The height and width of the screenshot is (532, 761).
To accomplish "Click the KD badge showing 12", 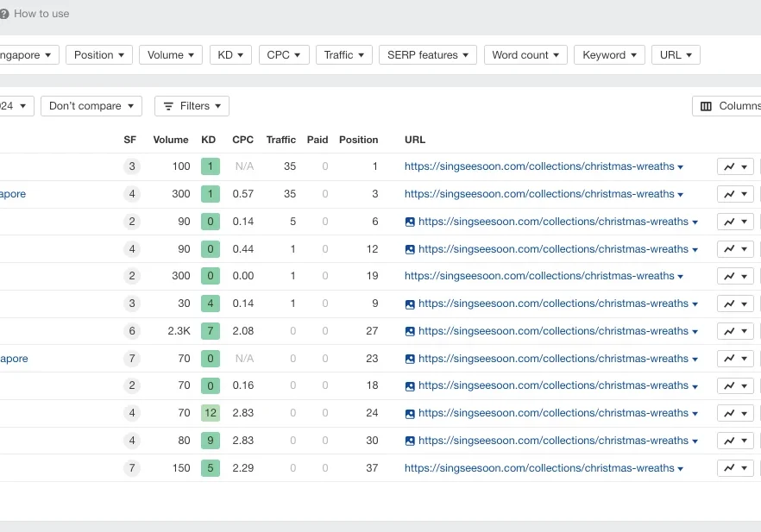I will [210, 413].
